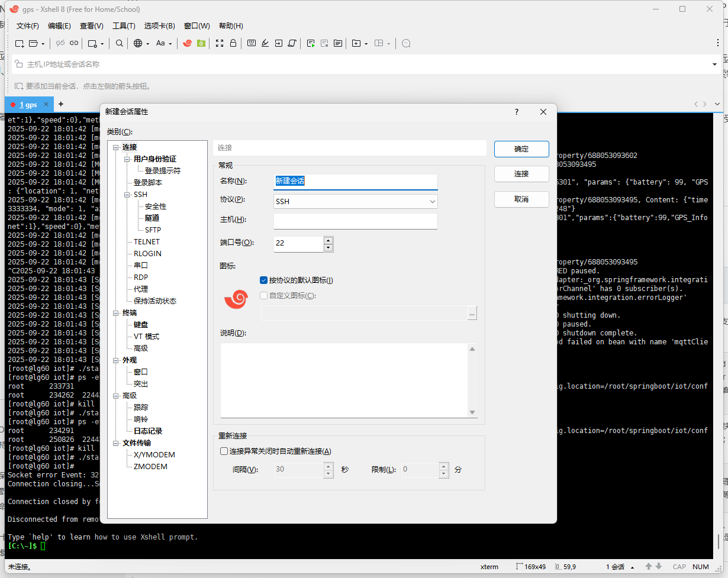The width and height of the screenshot is (728, 578).
Task: Decrease 端口号 with down stepper arrow
Action: tap(328, 248)
